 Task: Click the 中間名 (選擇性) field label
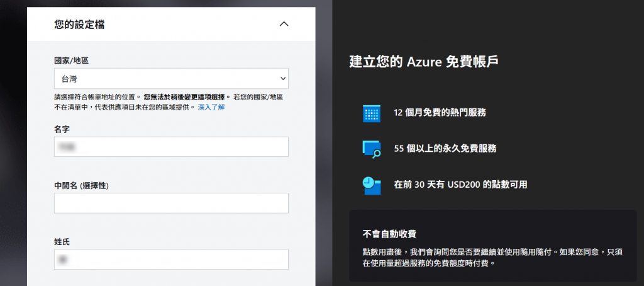(x=81, y=186)
